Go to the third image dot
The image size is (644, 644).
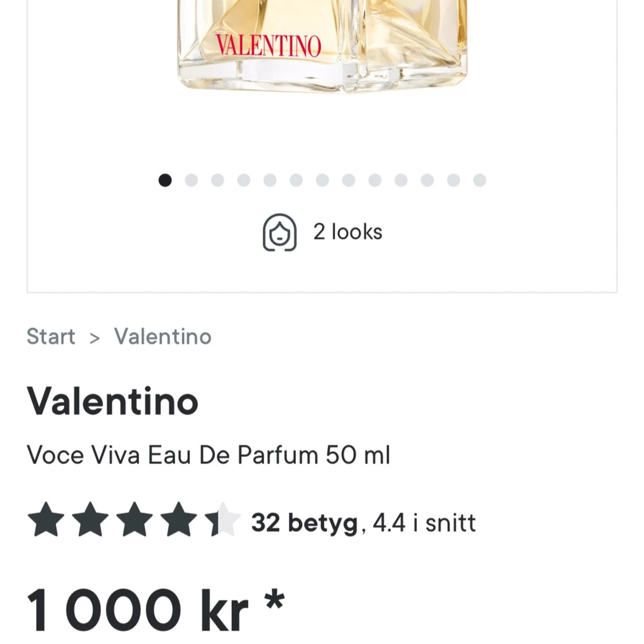(x=218, y=180)
